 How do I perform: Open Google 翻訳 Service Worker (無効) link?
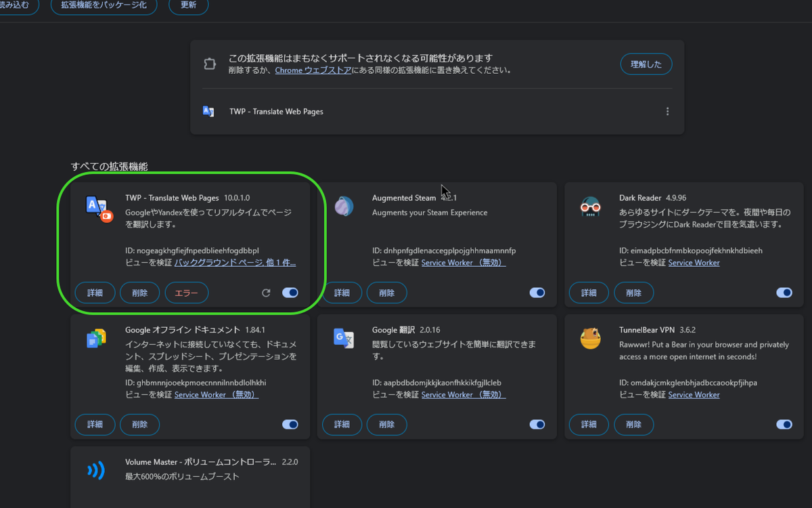coord(464,394)
